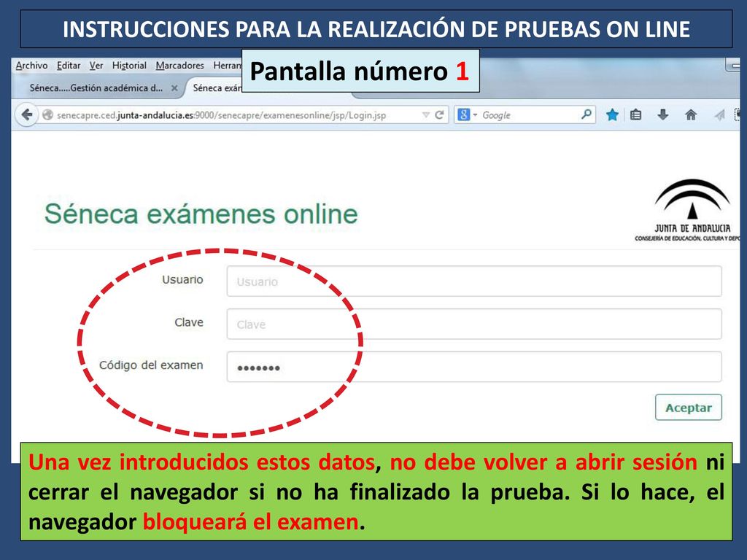
Task: Click the globe site identity icon
Action: tap(47, 114)
